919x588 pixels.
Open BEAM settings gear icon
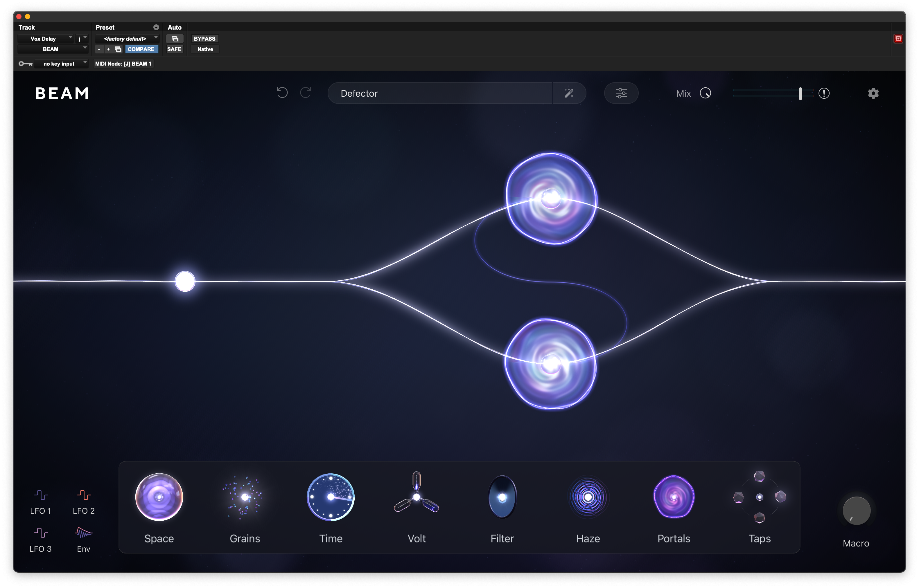click(873, 93)
